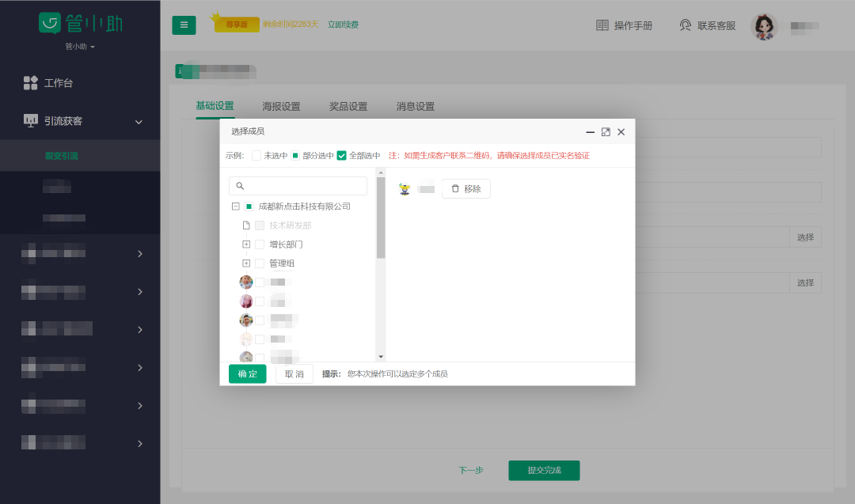Click the scroll down arrow of the member list
Viewport: 855px width, 504px height.
click(381, 357)
